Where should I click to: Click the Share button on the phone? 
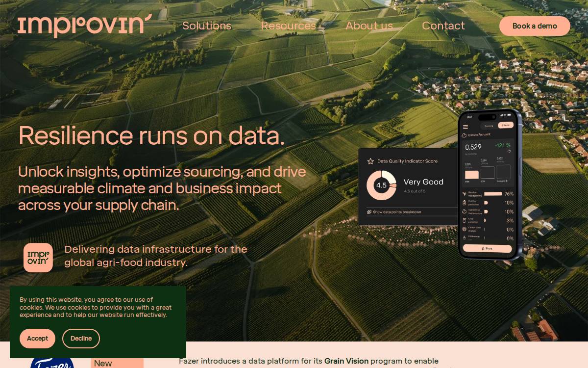[x=487, y=248]
